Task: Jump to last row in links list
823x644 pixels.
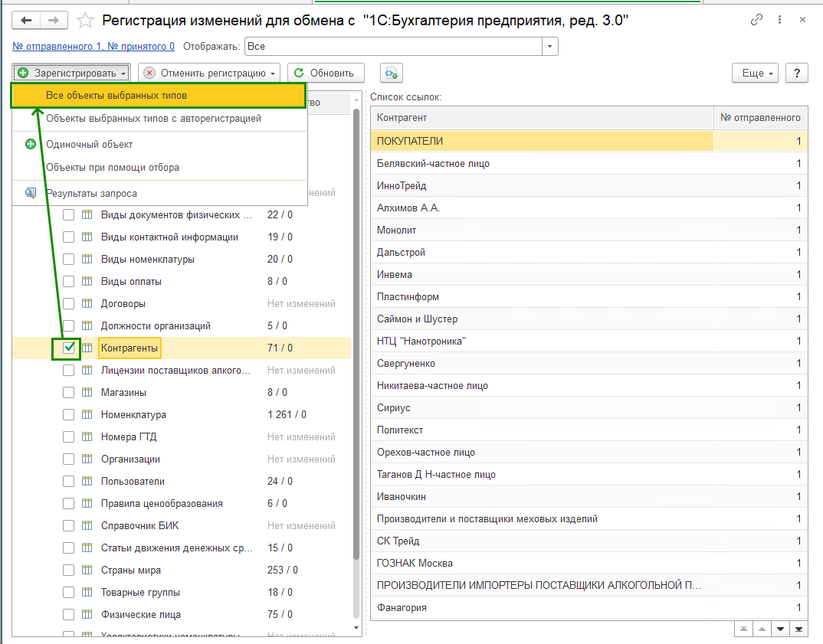Action: coord(798,629)
